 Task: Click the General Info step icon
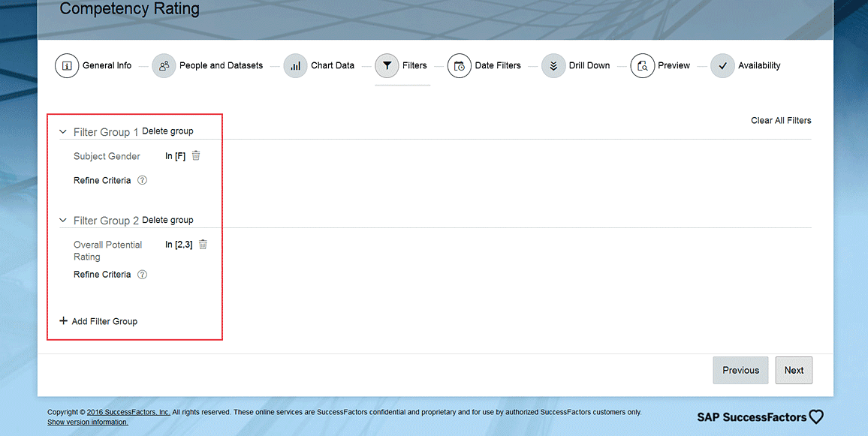pyautogui.click(x=67, y=66)
